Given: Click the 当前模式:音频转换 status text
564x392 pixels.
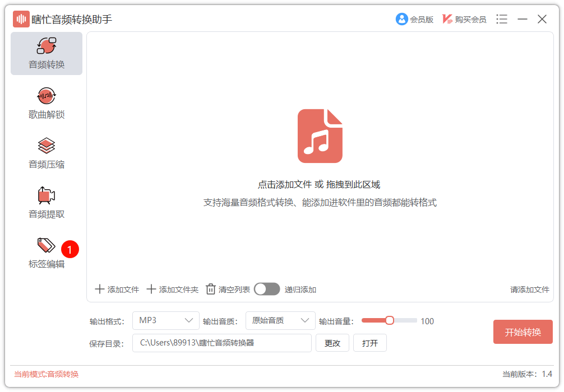Looking at the screenshot, I should [x=47, y=374].
